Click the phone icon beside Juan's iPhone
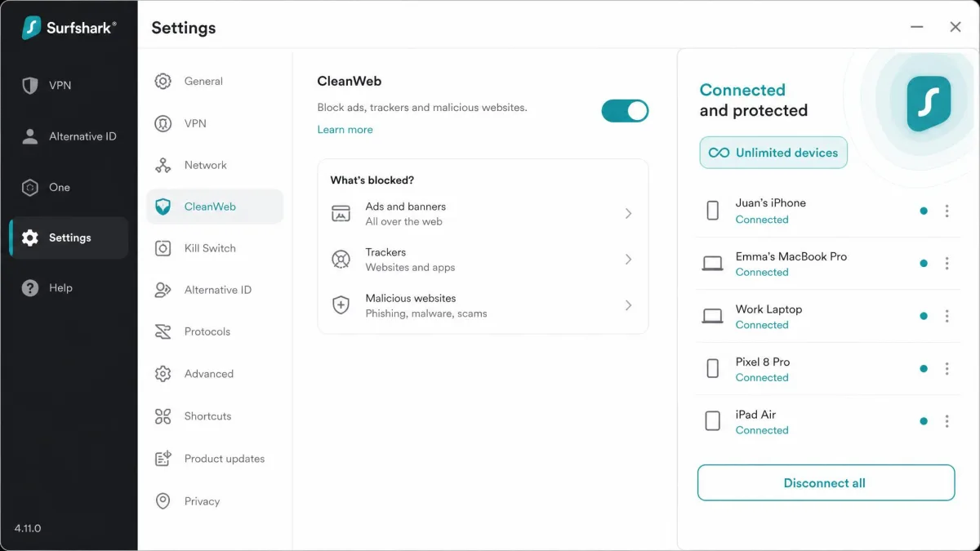The image size is (980, 551). 713,211
